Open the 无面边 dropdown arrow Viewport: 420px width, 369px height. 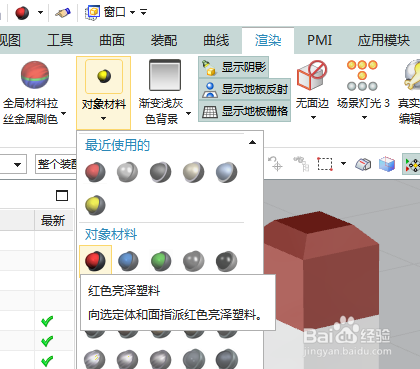click(x=313, y=117)
